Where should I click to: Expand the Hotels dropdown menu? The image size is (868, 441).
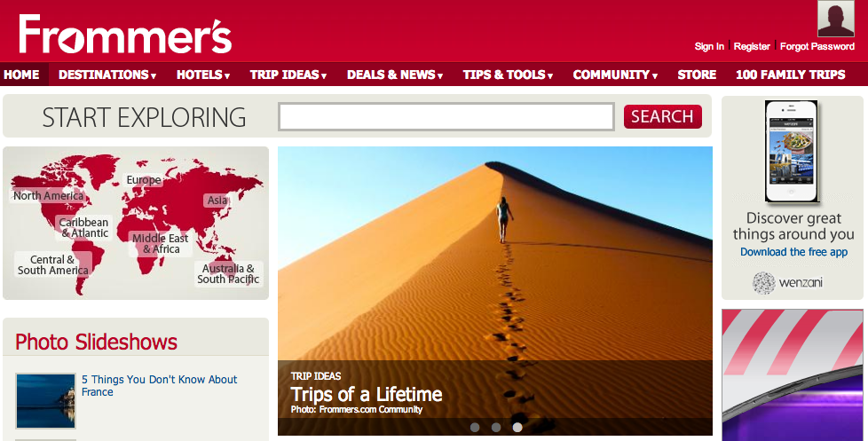tap(203, 75)
